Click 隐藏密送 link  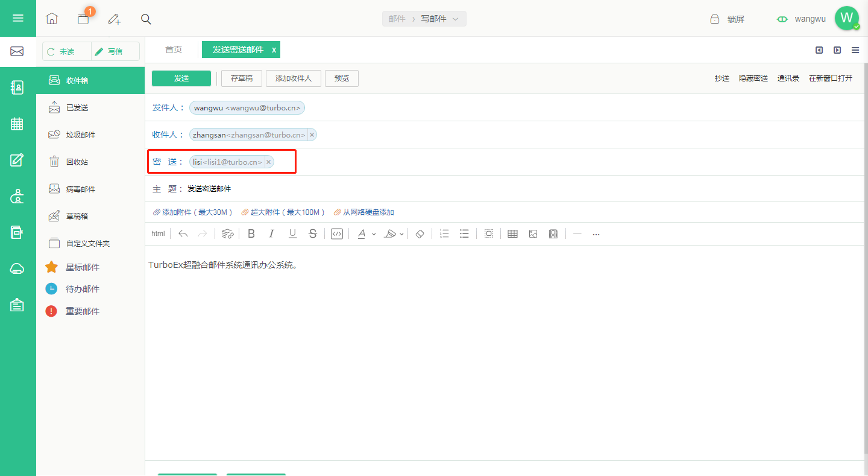point(753,78)
